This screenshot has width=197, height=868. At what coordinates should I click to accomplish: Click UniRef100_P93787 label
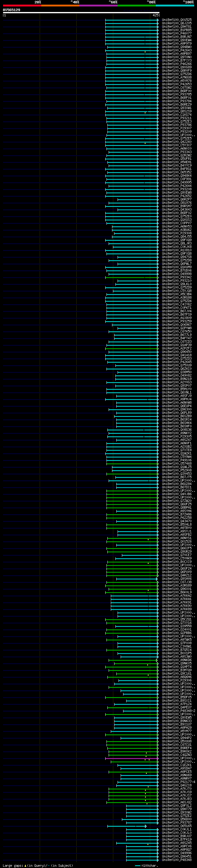pos(177,823)
